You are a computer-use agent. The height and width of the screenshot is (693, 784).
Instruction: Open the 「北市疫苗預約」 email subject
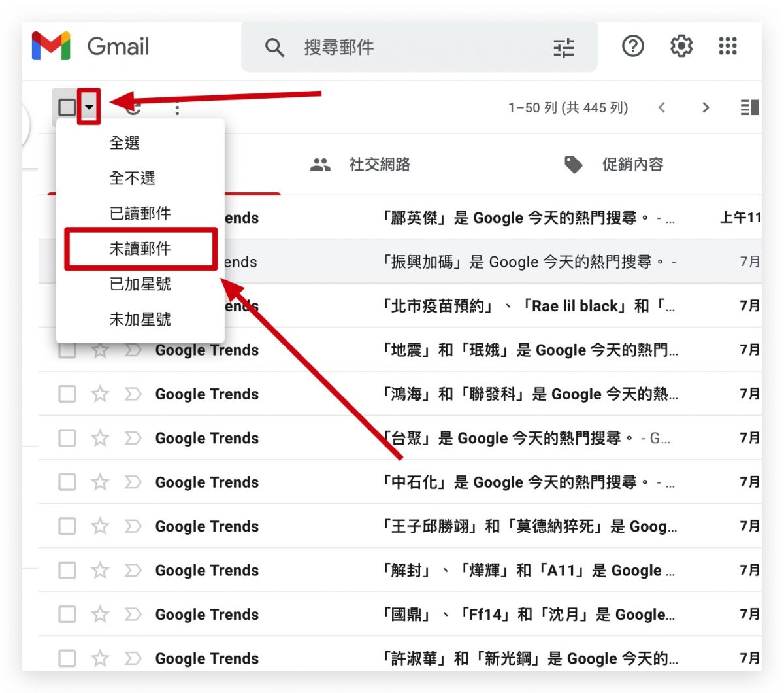tap(528, 306)
